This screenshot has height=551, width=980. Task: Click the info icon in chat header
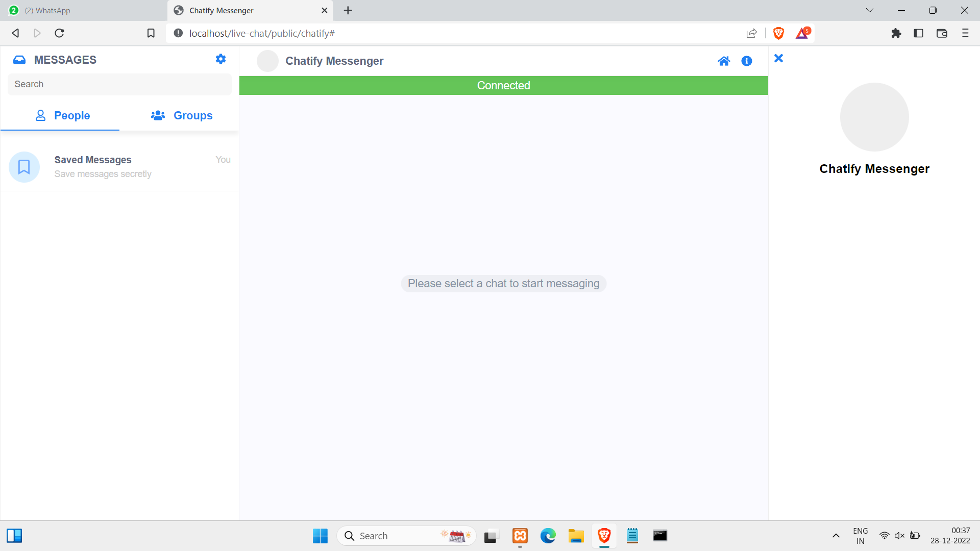[x=747, y=61]
